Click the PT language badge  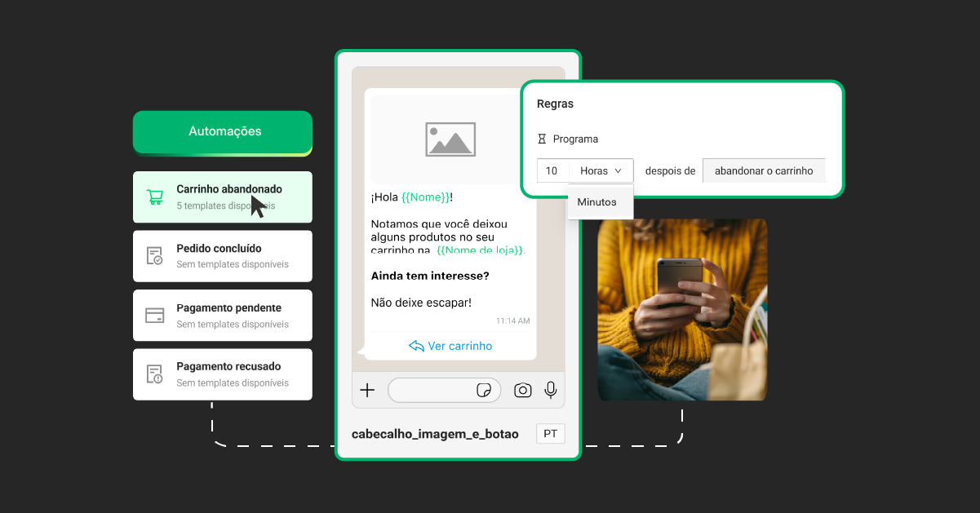(551, 434)
